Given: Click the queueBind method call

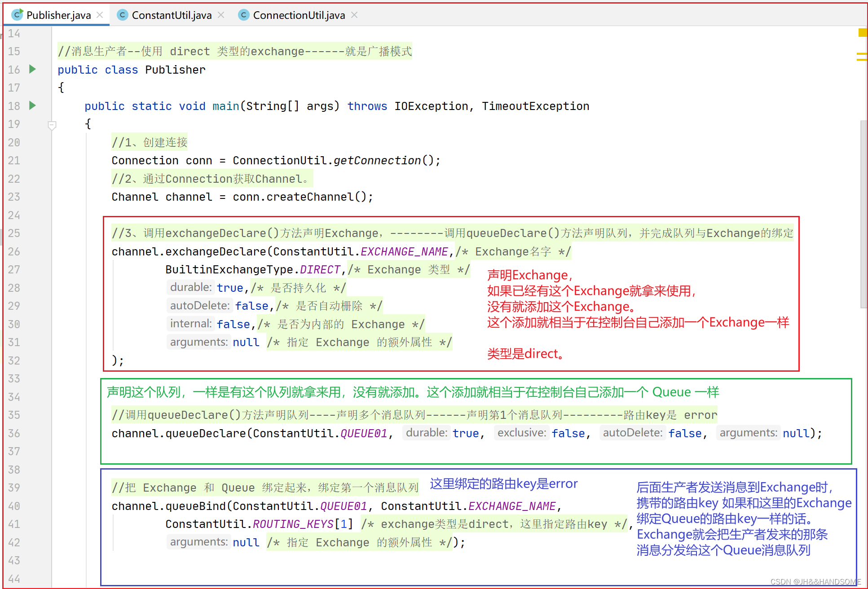Looking at the screenshot, I should 196,506.
